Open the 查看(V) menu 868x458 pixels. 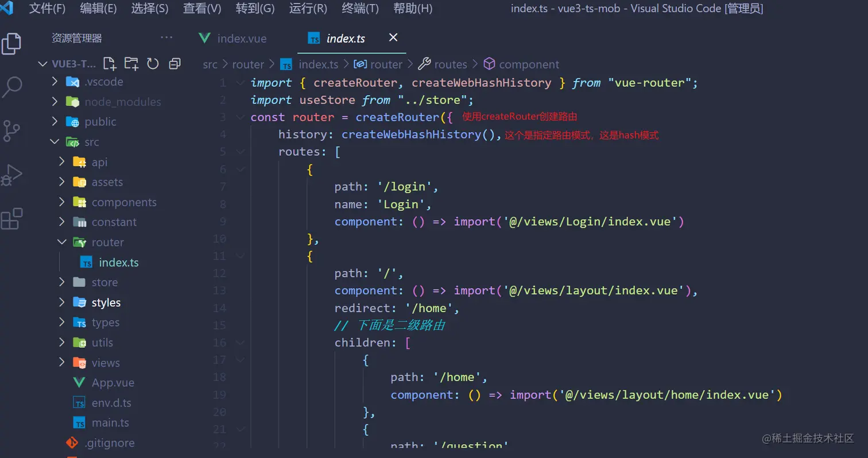click(202, 9)
